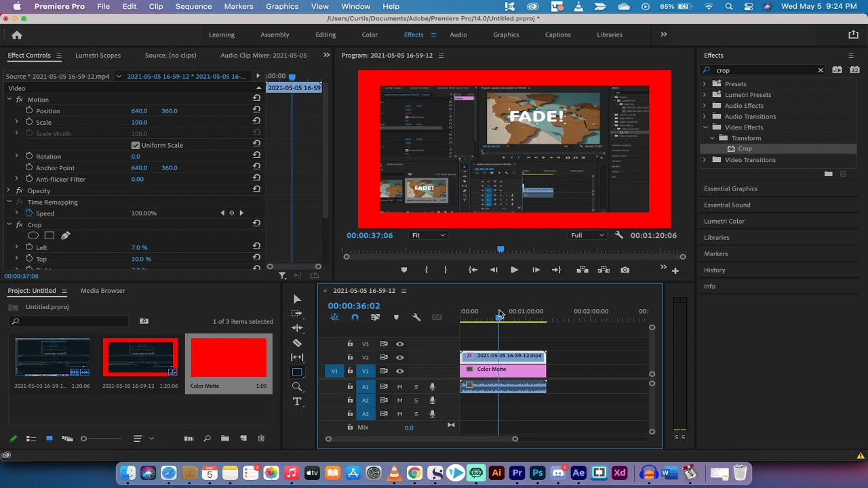Open the Essential Graphics panel
Viewport: 868px width, 488px height.
coord(730,188)
